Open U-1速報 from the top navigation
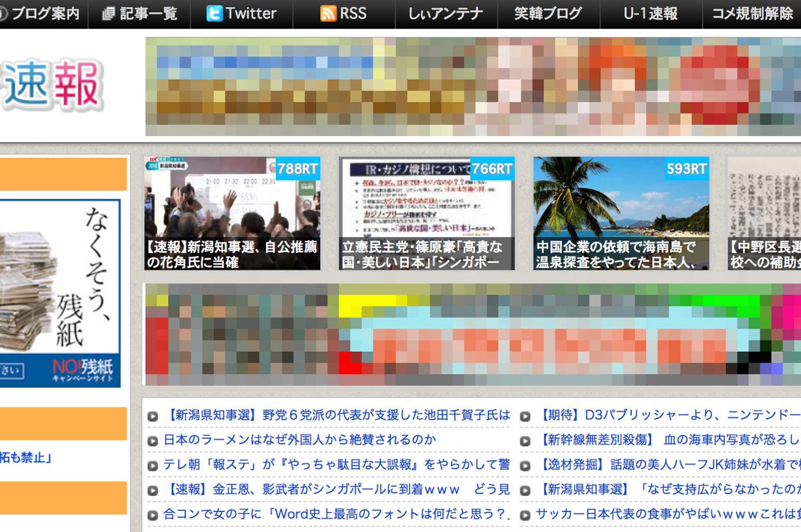This screenshot has width=801, height=532. (x=650, y=13)
